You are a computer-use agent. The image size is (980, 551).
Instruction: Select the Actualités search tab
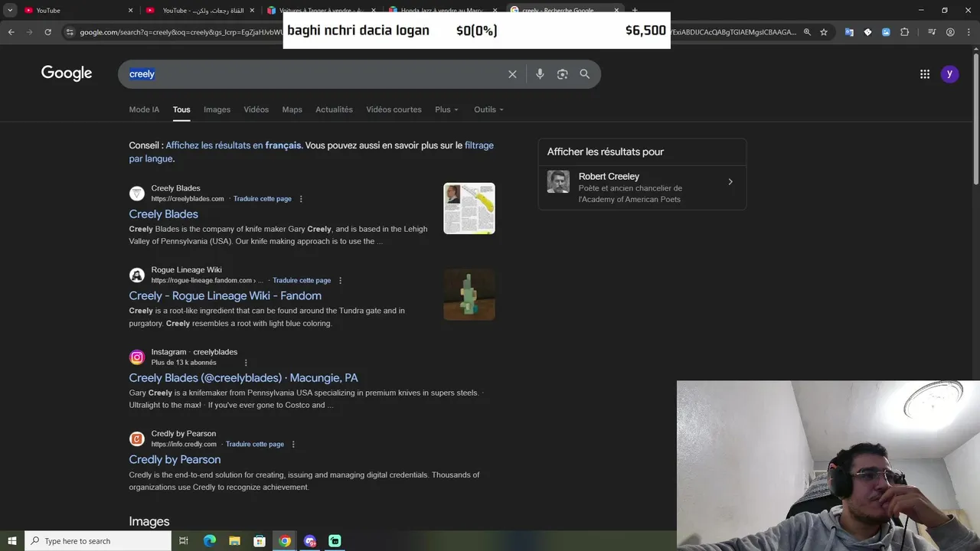click(334, 109)
